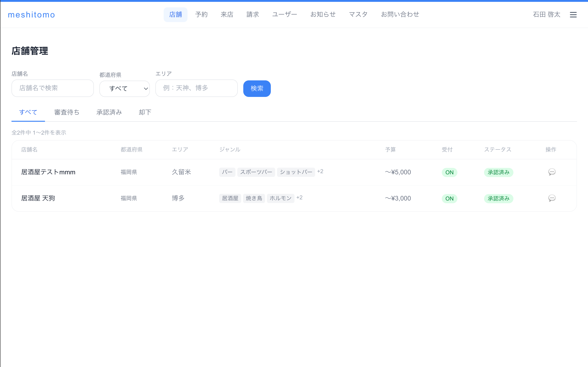Expand +2 genres for 居酒屋テストmmm
Screen dimensions: 588x367
pos(320,171)
